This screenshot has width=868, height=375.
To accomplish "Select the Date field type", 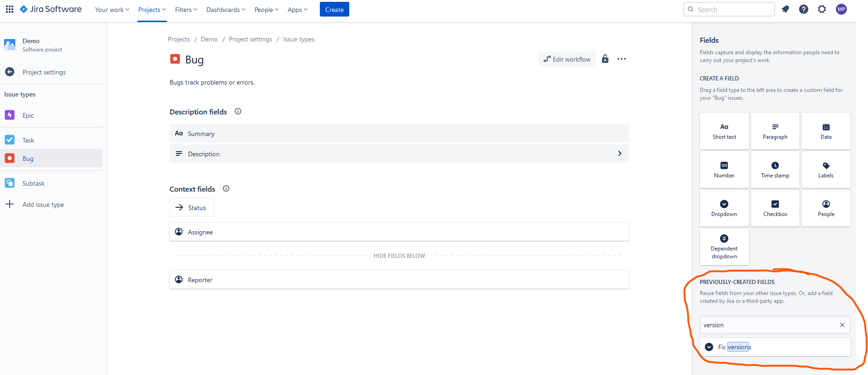I will click(x=826, y=131).
